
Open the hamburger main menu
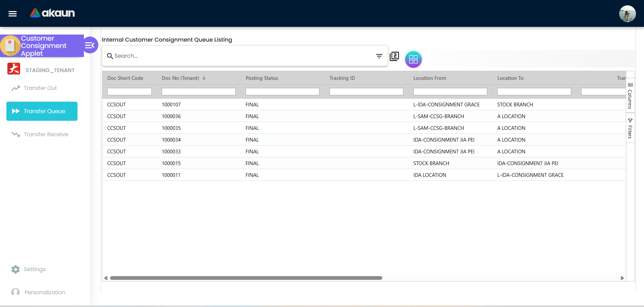coord(12,14)
